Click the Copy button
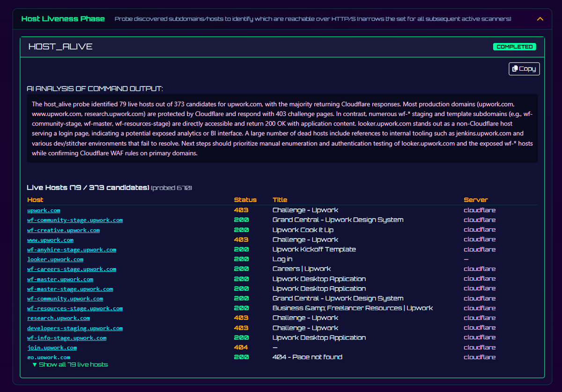The height and width of the screenshot is (392, 562). (524, 69)
